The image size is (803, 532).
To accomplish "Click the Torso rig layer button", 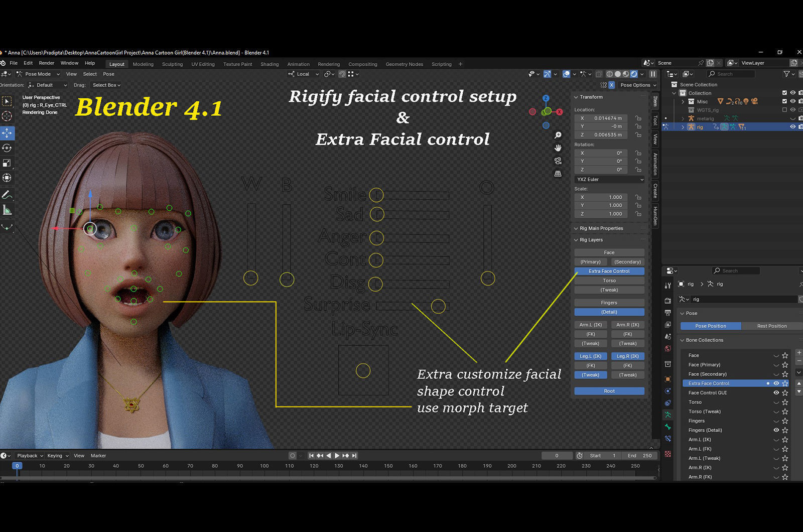I will tap(609, 281).
